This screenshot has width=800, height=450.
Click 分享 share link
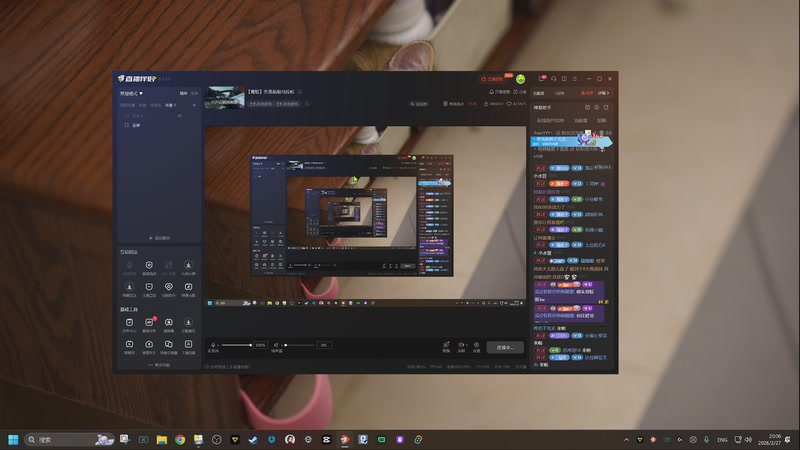520,92
